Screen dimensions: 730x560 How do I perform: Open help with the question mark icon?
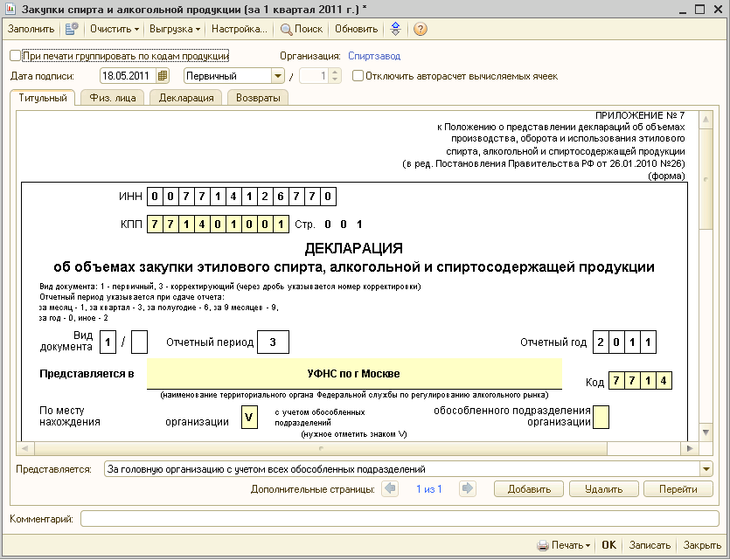coord(420,29)
